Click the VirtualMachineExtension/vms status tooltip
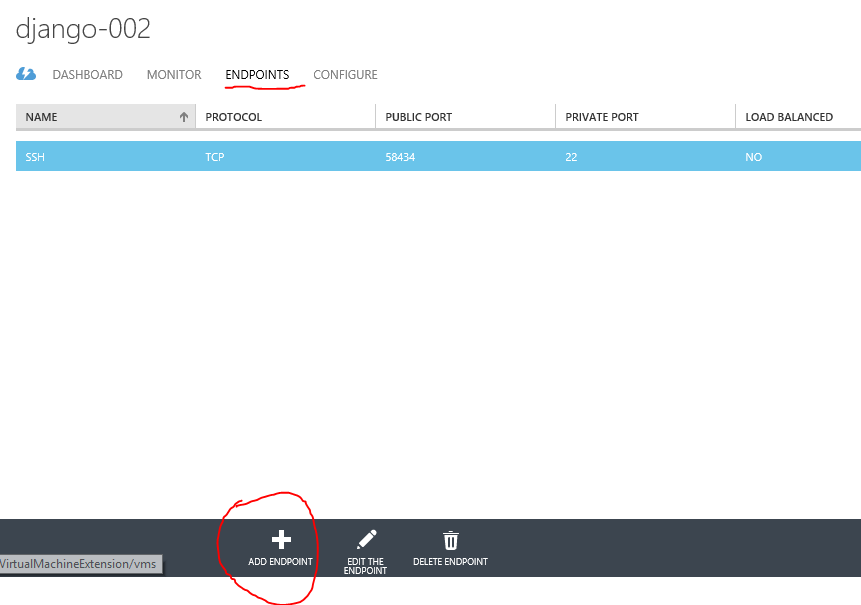 pyautogui.click(x=81, y=564)
